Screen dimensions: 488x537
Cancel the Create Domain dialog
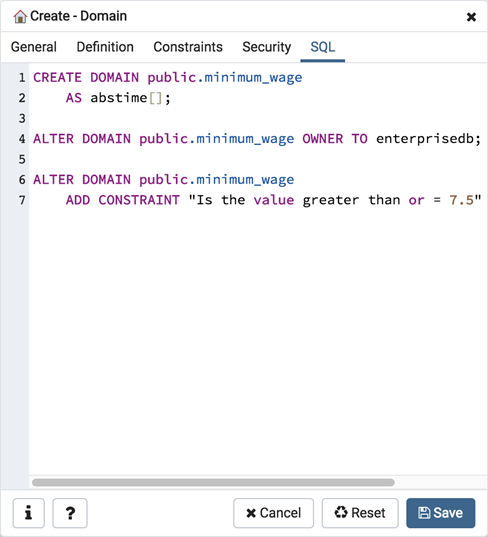tap(273, 513)
